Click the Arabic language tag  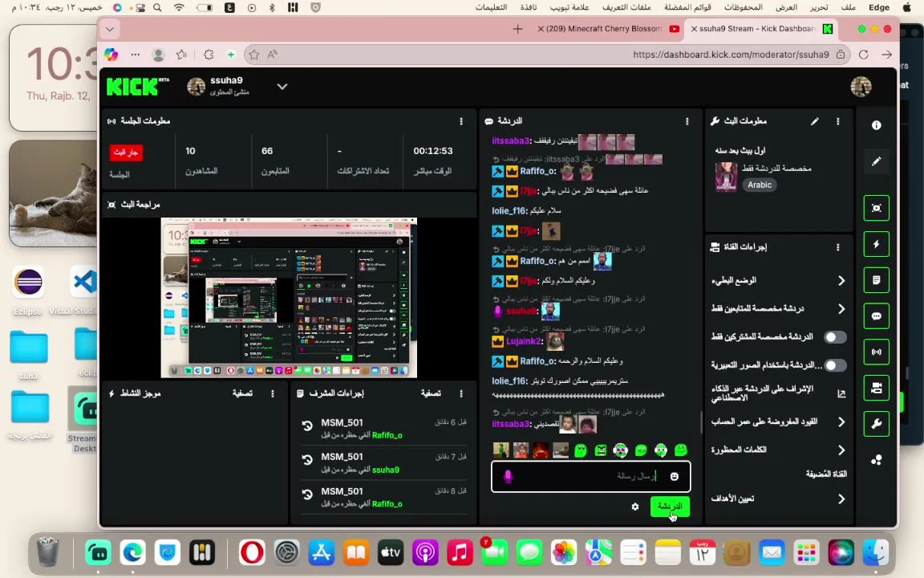pos(760,185)
